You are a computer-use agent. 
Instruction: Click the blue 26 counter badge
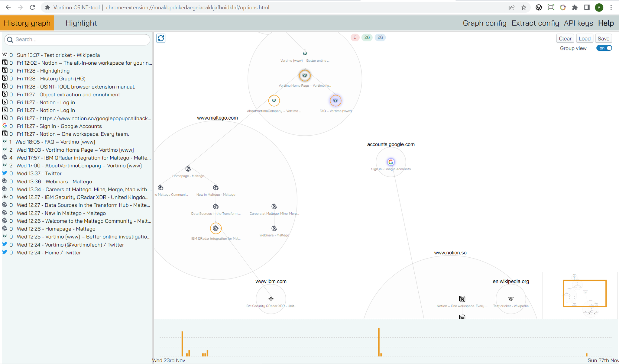pyautogui.click(x=380, y=37)
